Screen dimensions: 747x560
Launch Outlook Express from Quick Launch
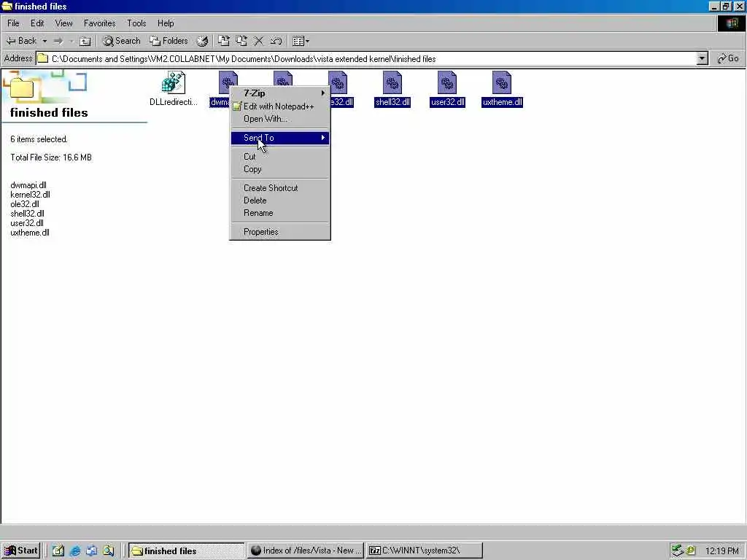pos(91,551)
